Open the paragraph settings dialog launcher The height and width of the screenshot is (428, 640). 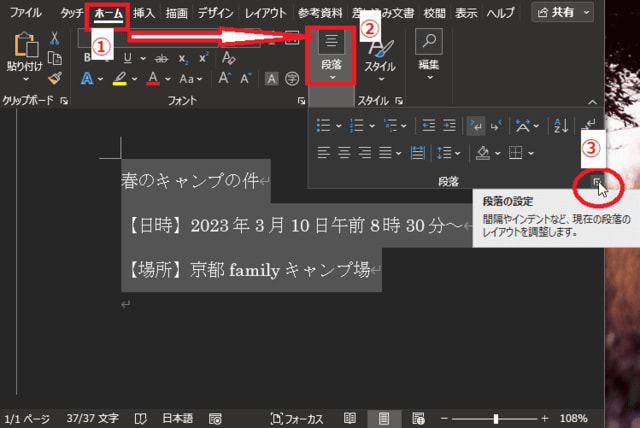[x=596, y=181]
